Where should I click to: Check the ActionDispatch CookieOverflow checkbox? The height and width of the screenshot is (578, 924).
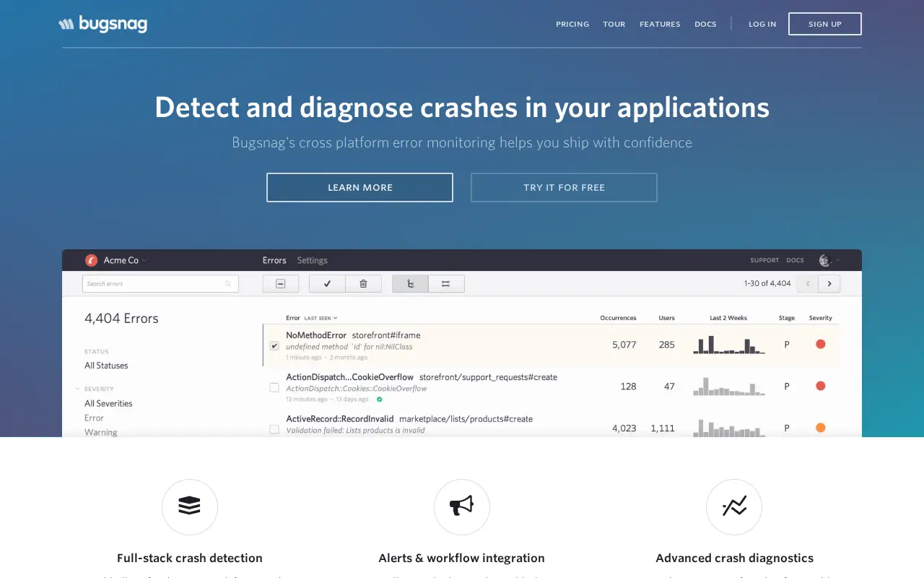click(274, 388)
